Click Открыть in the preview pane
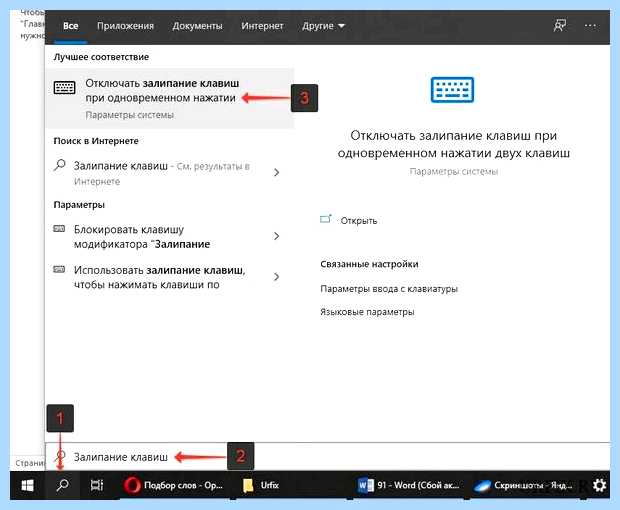620x510 pixels. (x=359, y=221)
